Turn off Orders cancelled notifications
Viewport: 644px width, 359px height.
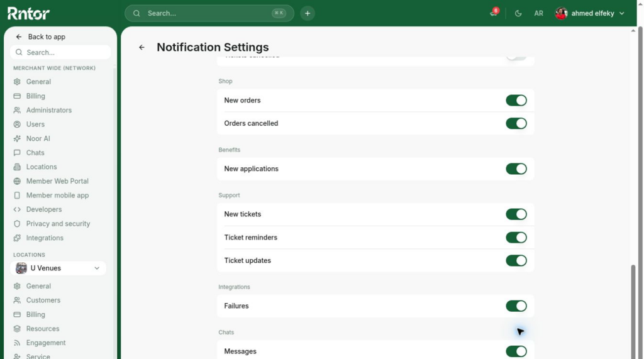(x=516, y=123)
